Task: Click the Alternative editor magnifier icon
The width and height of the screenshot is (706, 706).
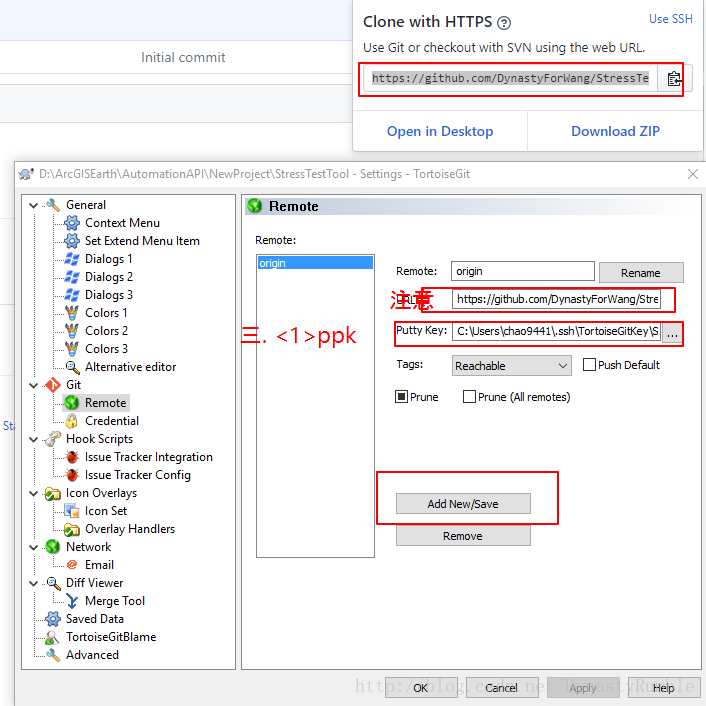Action: [72, 367]
